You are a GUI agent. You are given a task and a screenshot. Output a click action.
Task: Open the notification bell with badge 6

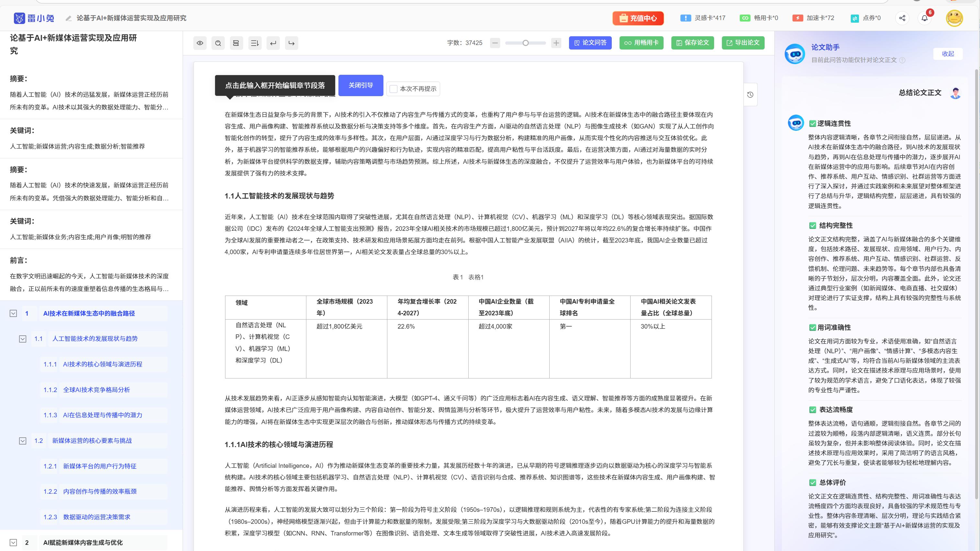click(925, 18)
